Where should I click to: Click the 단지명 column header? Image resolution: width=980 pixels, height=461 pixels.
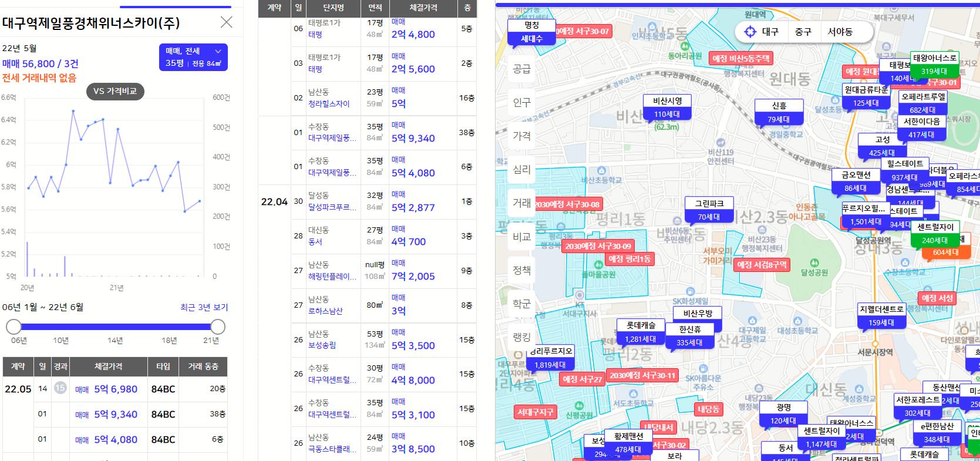(x=333, y=8)
